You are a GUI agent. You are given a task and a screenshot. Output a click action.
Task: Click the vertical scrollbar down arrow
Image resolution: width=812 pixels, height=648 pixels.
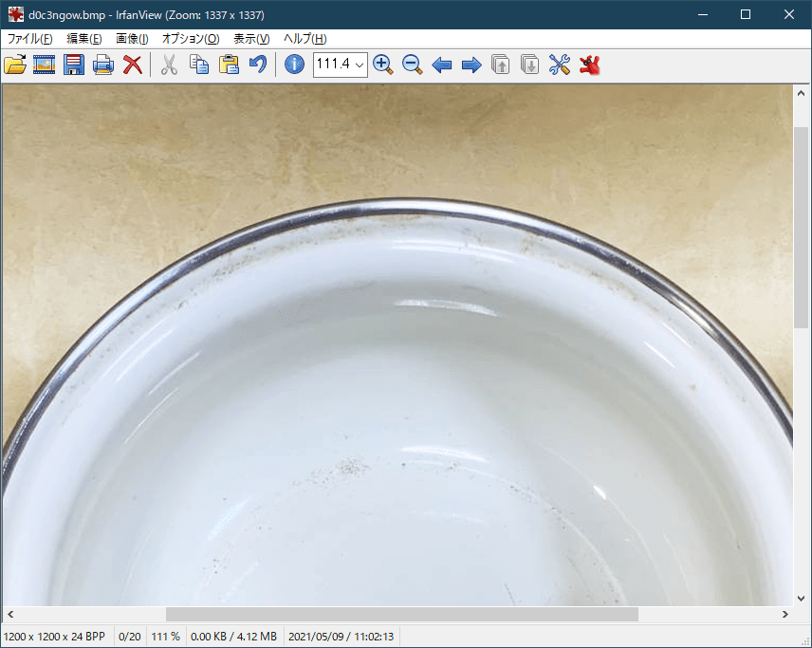click(802, 599)
